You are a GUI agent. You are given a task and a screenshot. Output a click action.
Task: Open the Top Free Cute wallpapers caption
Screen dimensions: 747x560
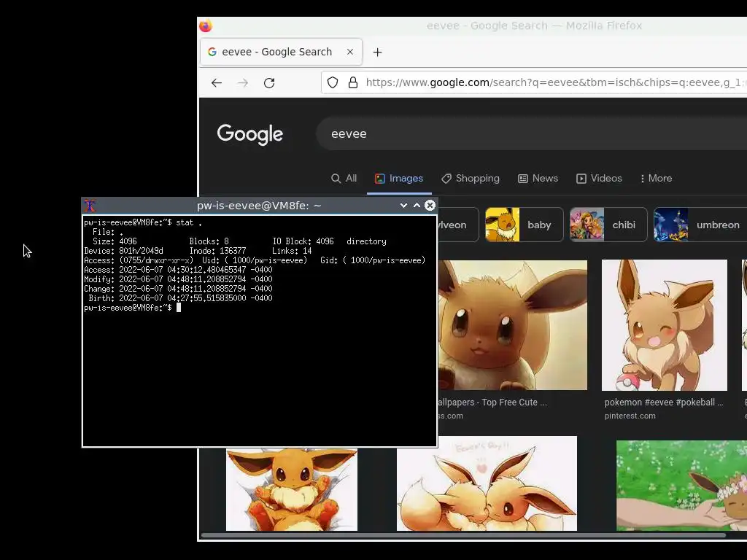(492, 402)
